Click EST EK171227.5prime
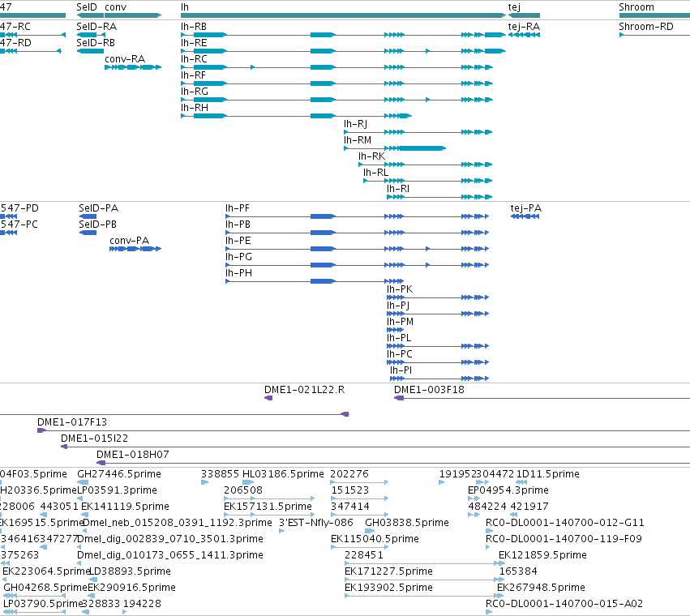The height and width of the screenshot is (616, 690). point(388,571)
